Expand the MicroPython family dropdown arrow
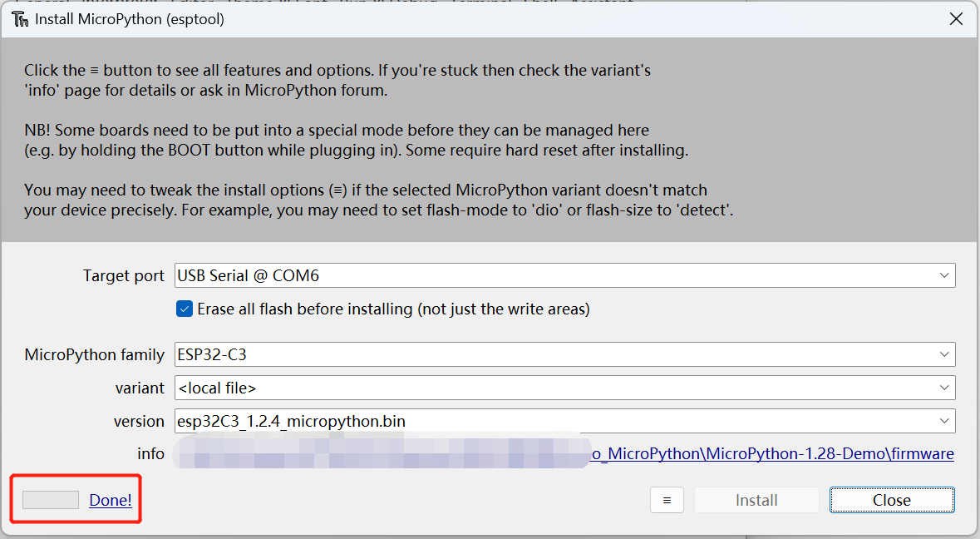 (x=943, y=354)
